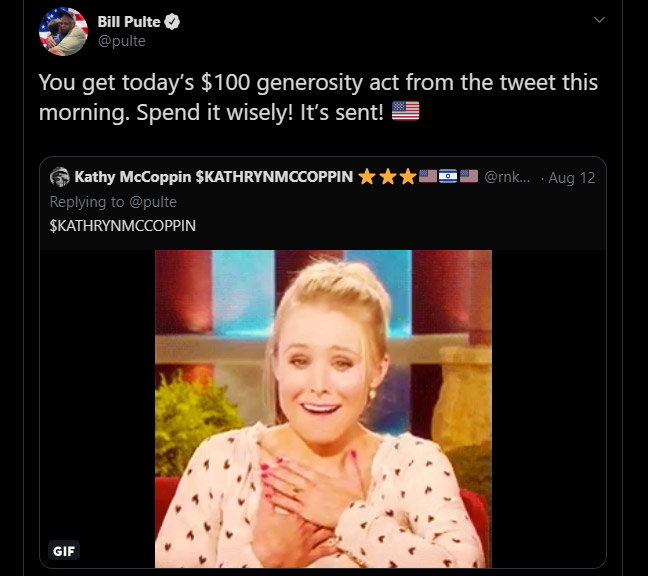Click the third gold star emoji in name
The image size is (648, 576).
(408, 177)
